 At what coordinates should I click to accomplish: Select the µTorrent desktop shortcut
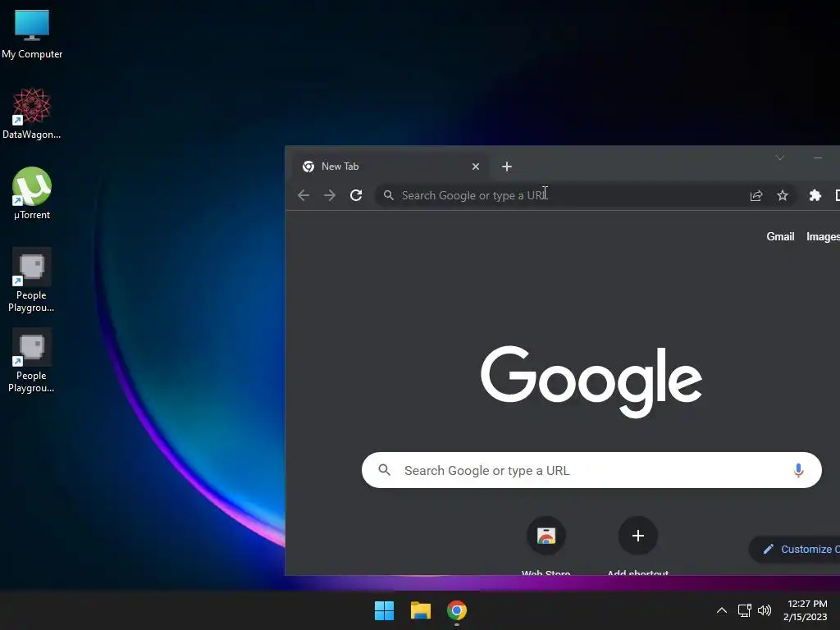coord(32,194)
